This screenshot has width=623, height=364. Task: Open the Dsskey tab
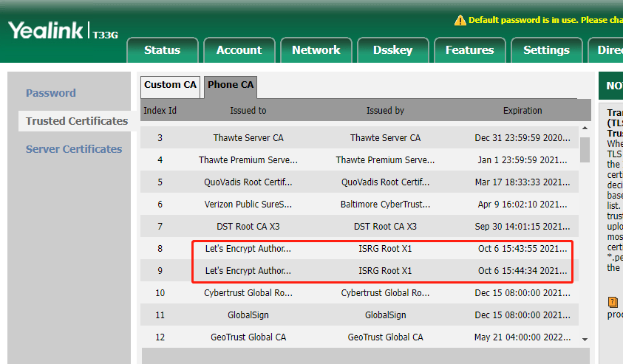pyautogui.click(x=393, y=50)
